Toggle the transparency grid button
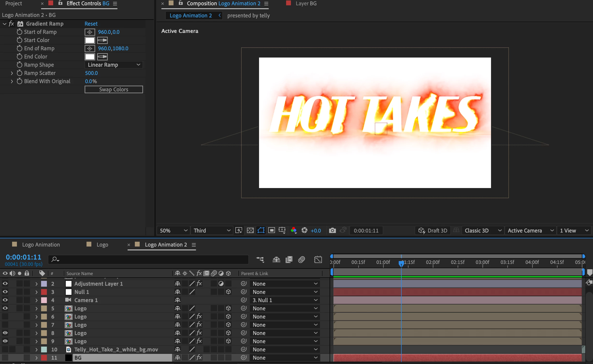Screen dimensions: 593x364 click(x=250, y=230)
